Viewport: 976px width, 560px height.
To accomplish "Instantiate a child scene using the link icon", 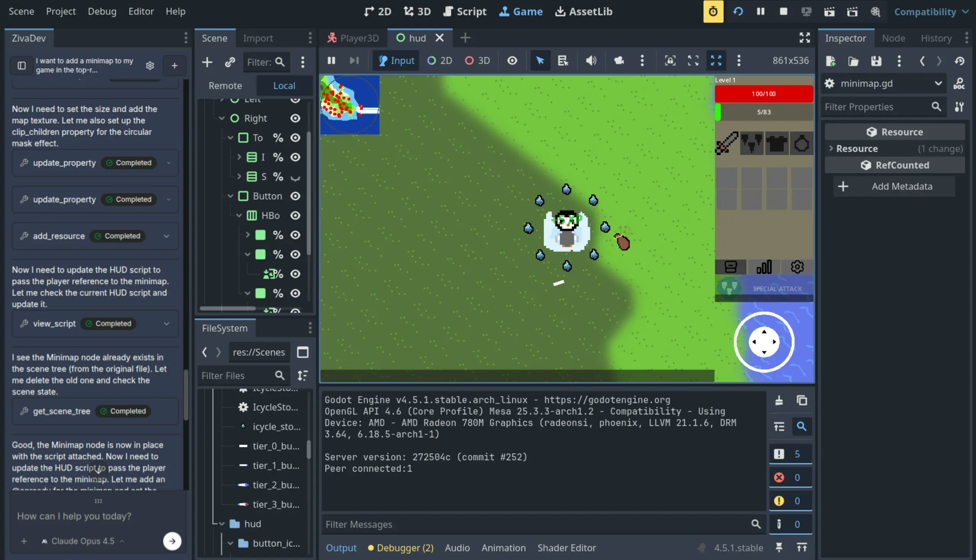I will [x=230, y=62].
